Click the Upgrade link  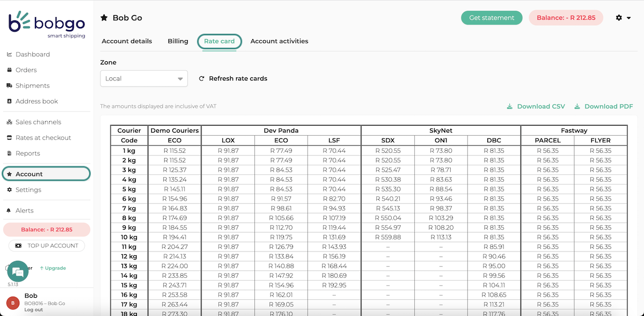53,268
